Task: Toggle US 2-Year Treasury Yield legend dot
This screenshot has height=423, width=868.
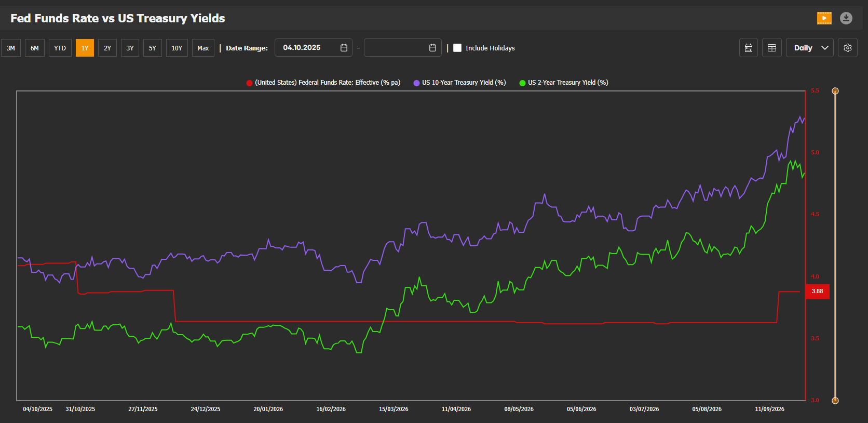Action: 522,83
